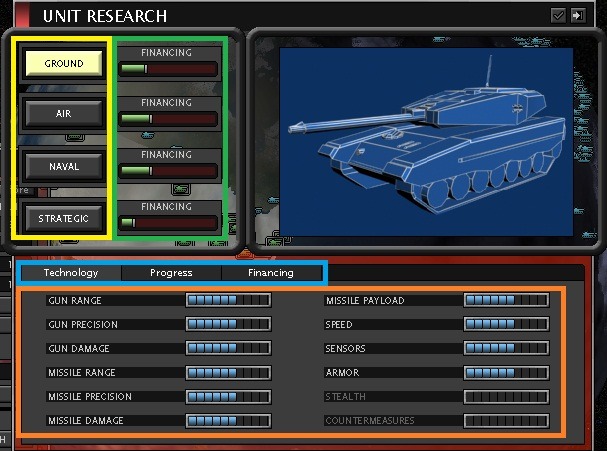The image size is (607, 451).
Task: Select the Air unit category
Action: [63, 114]
